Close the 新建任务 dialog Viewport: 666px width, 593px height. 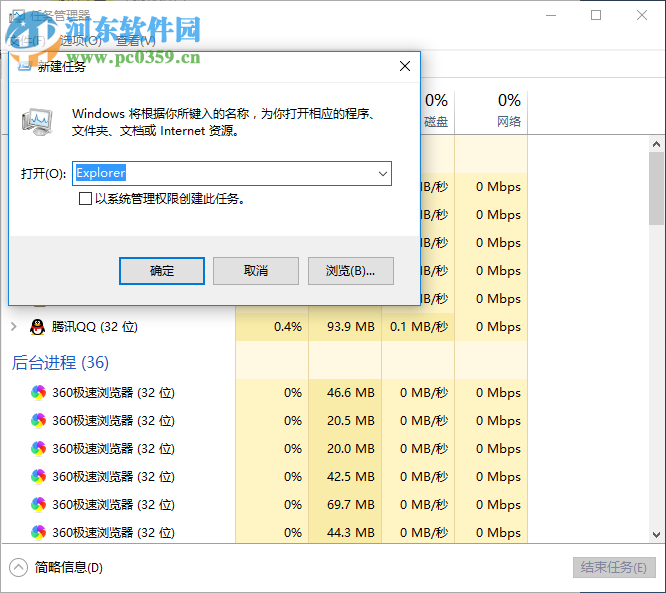click(405, 66)
